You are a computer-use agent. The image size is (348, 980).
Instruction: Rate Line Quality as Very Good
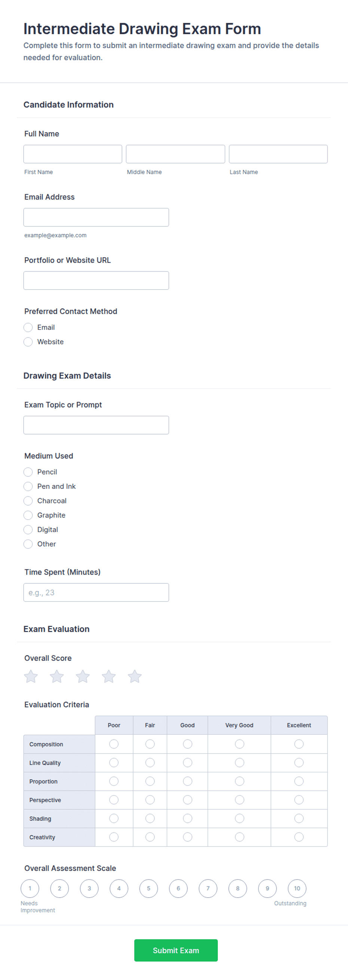click(239, 763)
